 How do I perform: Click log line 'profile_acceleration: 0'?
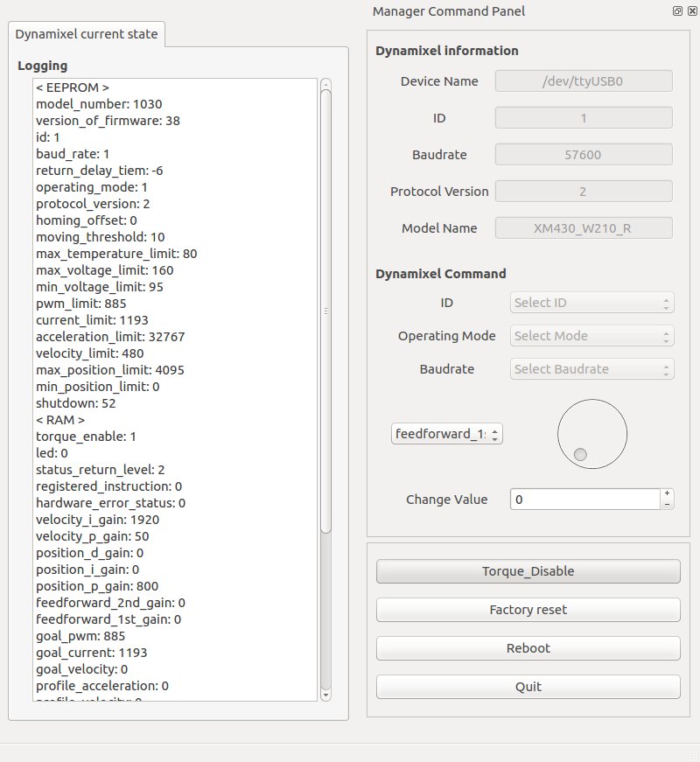(102, 686)
